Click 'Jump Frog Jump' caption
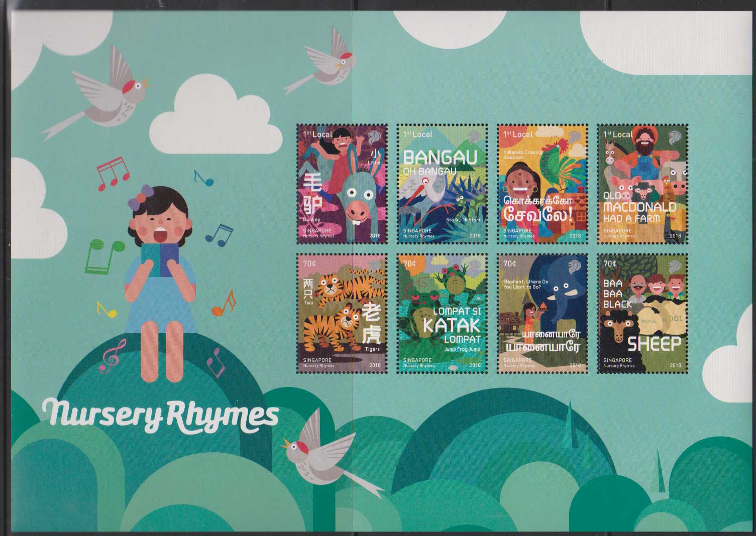This screenshot has width=756, height=536. pyautogui.click(x=462, y=349)
